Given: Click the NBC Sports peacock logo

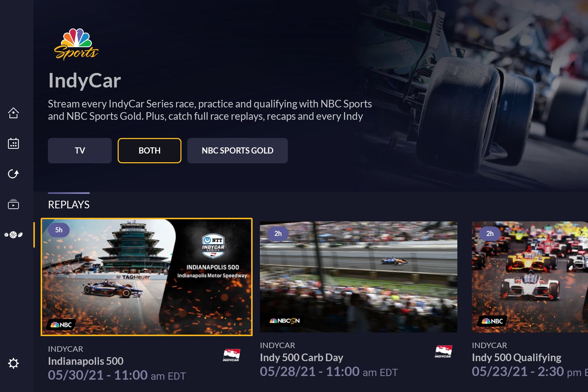Looking at the screenshot, I should tap(76, 44).
